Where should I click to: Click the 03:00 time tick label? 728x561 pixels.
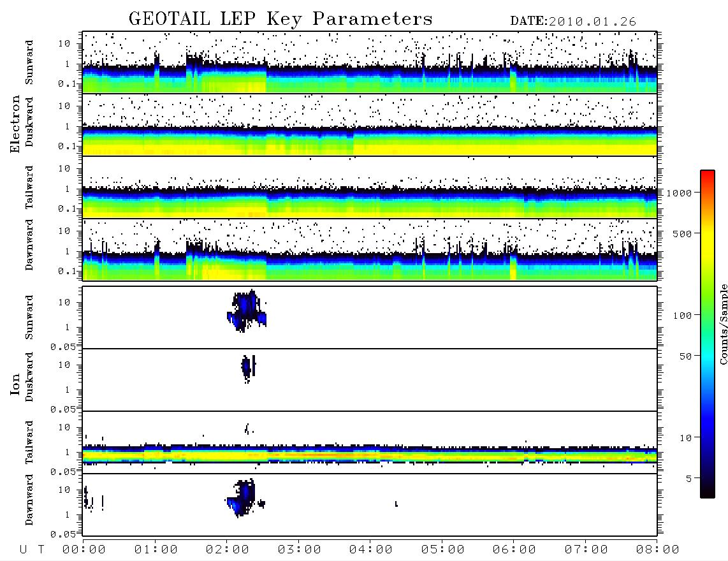(x=300, y=550)
